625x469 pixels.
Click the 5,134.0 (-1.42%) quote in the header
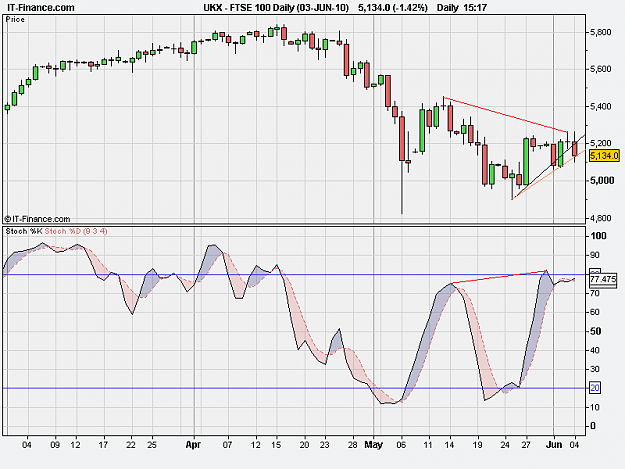point(393,8)
